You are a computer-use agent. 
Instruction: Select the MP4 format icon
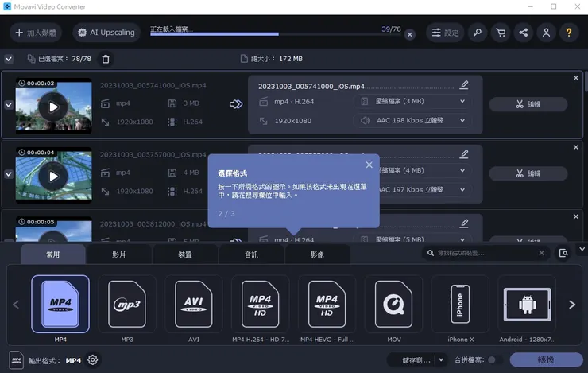tap(60, 305)
